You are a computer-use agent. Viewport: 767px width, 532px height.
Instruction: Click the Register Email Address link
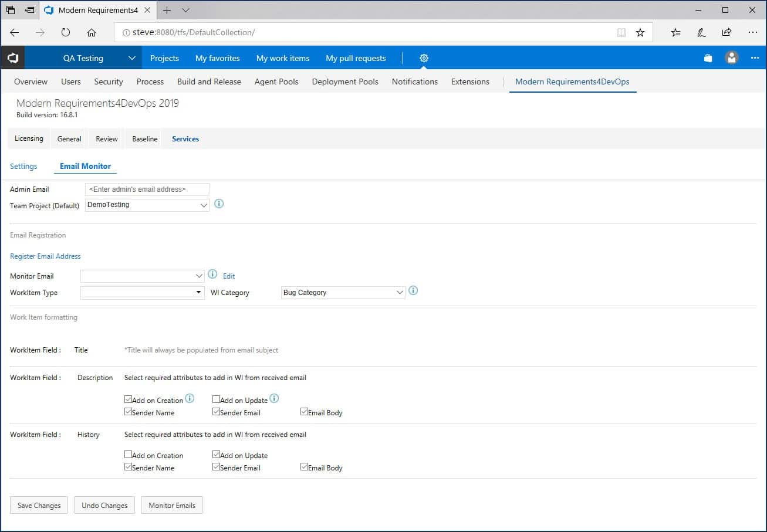coord(45,256)
